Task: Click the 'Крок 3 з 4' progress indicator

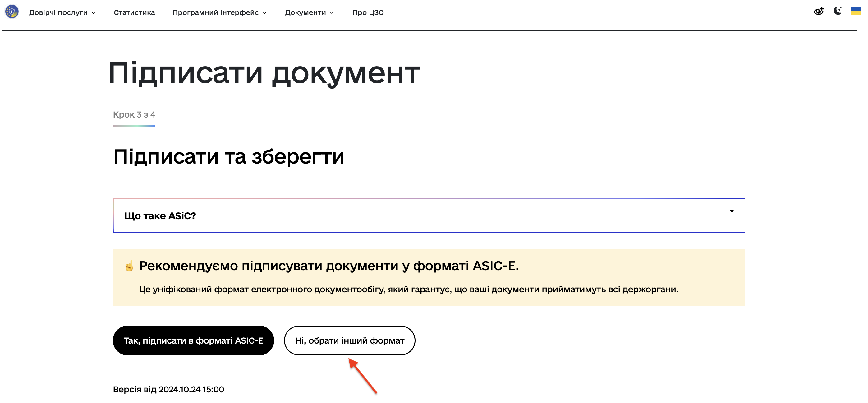Action: (134, 115)
